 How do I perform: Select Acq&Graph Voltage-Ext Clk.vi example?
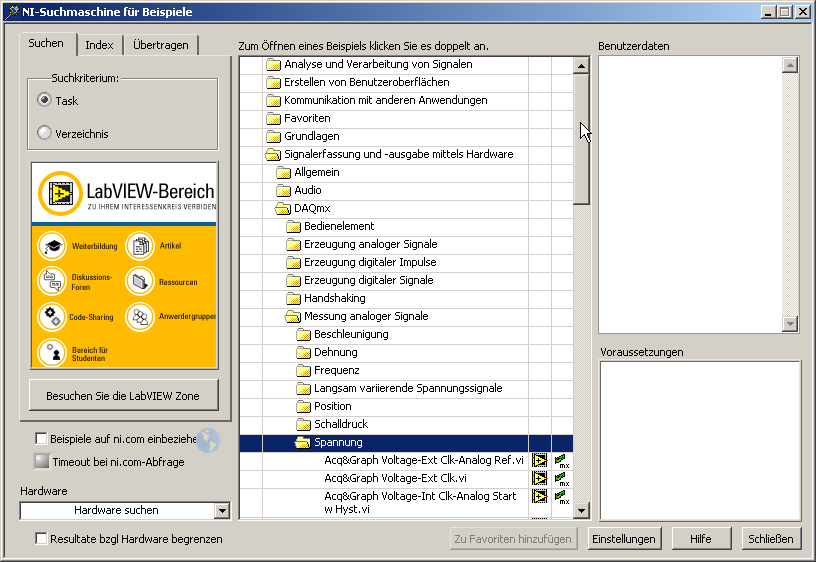click(396, 478)
